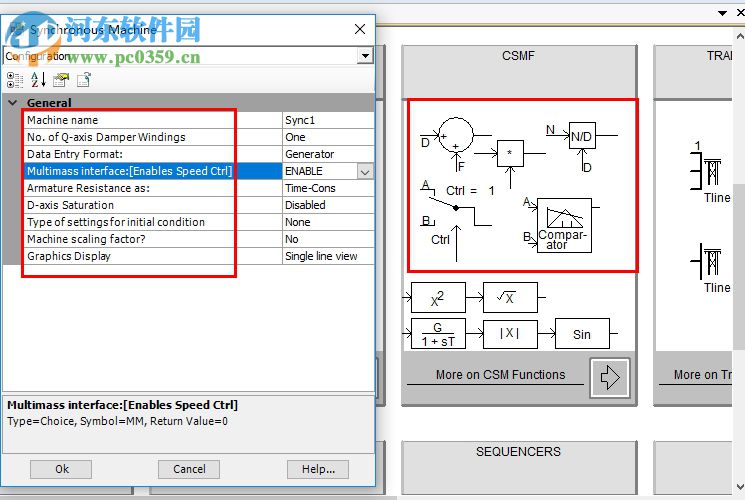Select the X squared function block
The width and height of the screenshot is (745, 500).
438,298
